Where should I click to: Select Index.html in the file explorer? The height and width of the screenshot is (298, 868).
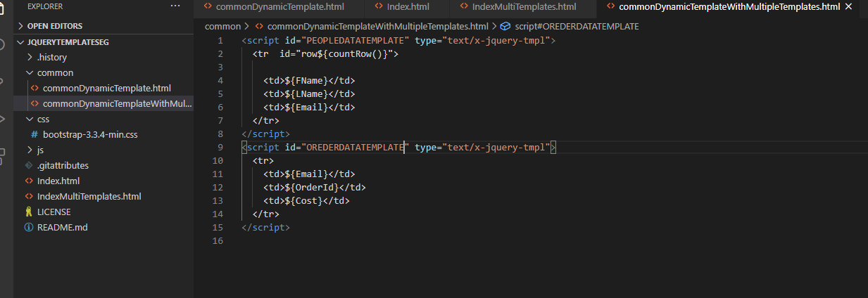click(x=58, y=181)
